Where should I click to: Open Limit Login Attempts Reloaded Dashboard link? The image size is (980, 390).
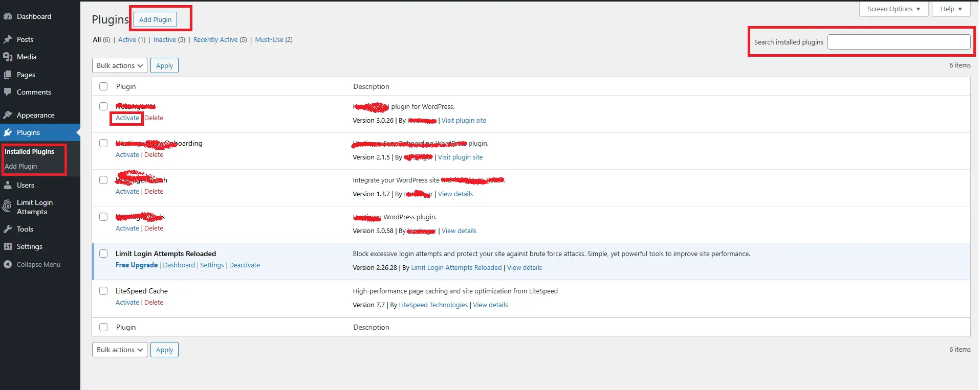(x=179, y=265)
